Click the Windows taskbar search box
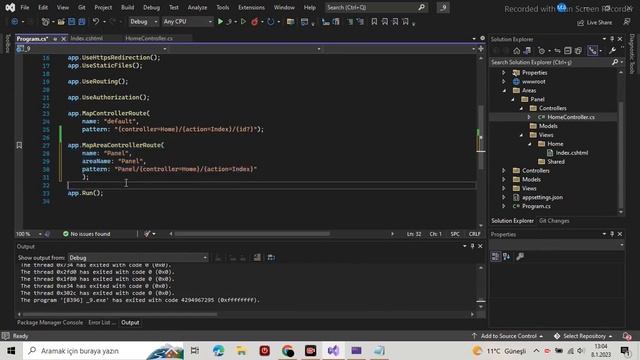Viewport: 640px width, 360px height. point(104,351)
